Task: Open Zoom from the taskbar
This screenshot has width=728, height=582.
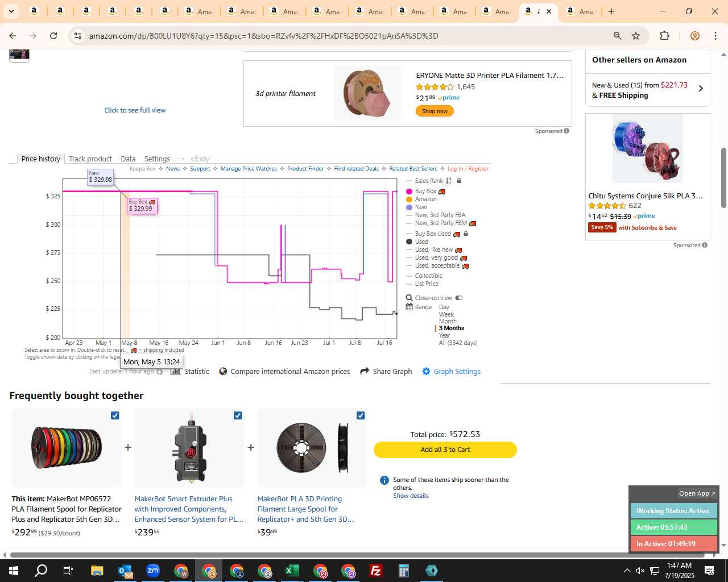Action: point(153,571)
